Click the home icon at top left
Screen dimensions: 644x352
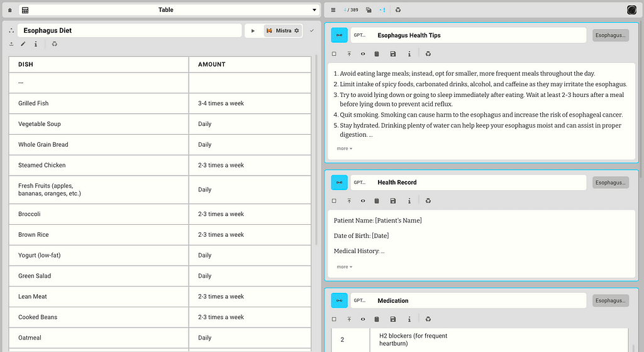pyautogui.click(x=10, y=10)
